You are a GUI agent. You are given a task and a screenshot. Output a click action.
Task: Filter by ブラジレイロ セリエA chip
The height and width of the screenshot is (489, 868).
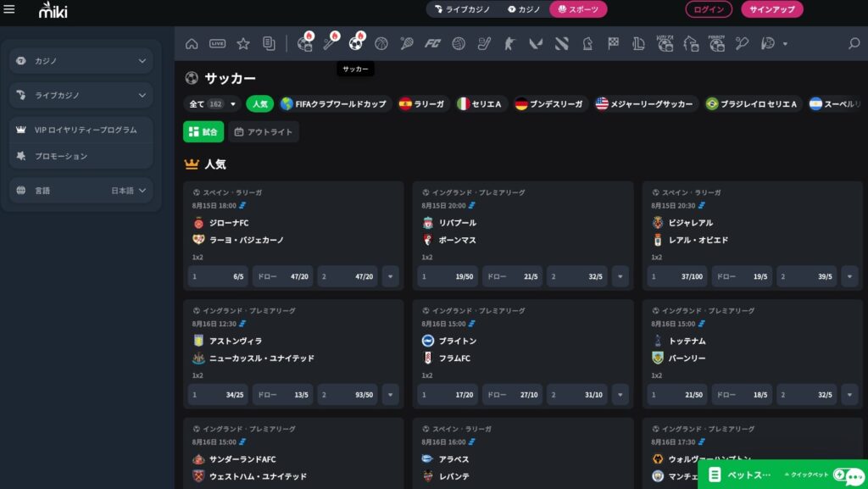[x=752, y=104]
